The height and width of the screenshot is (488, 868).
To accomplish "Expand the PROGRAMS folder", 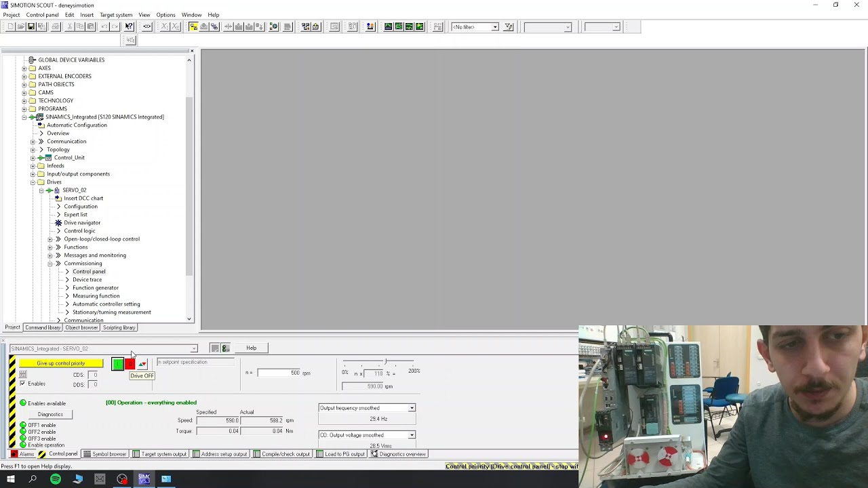I will (x=24, y=108).
